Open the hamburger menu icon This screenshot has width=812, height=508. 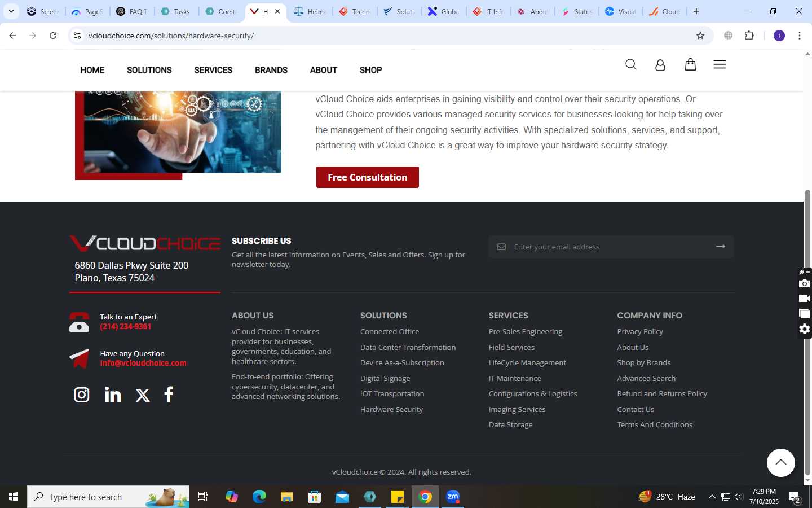tap(720, 64)
